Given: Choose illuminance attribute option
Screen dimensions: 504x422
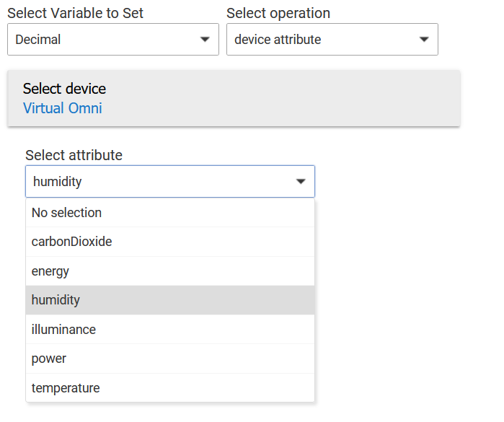Looking at the screenshot, I should coord(63,330).
